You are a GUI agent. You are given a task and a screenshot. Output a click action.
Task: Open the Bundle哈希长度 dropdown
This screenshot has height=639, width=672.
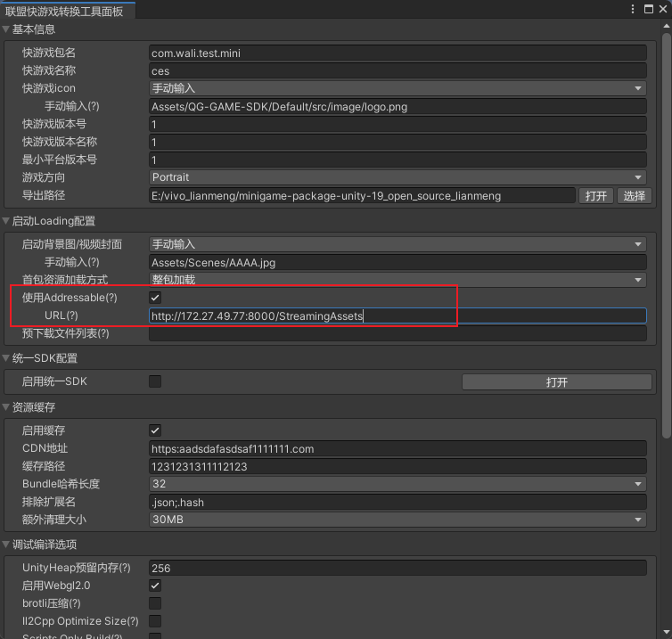click(397, 484)
